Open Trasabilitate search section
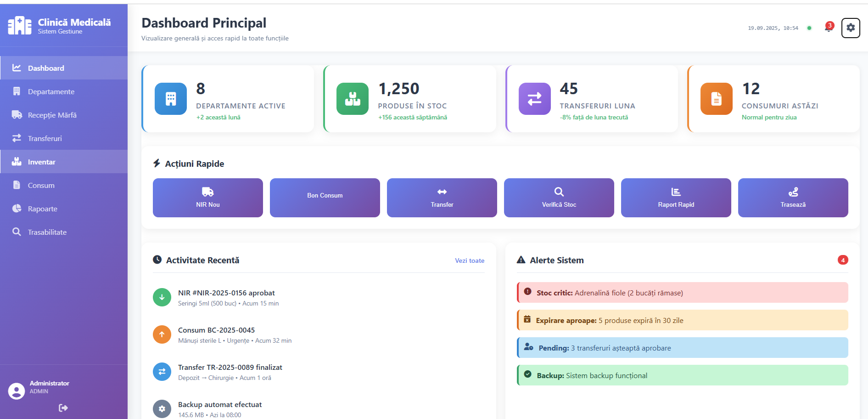Viewport: 868px width, 419px height. click(x=47, y=232)
